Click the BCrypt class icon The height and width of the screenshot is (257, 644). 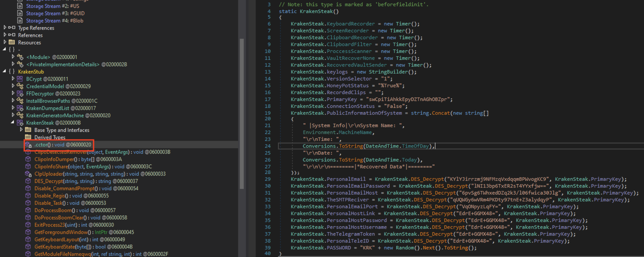(20, 79)
